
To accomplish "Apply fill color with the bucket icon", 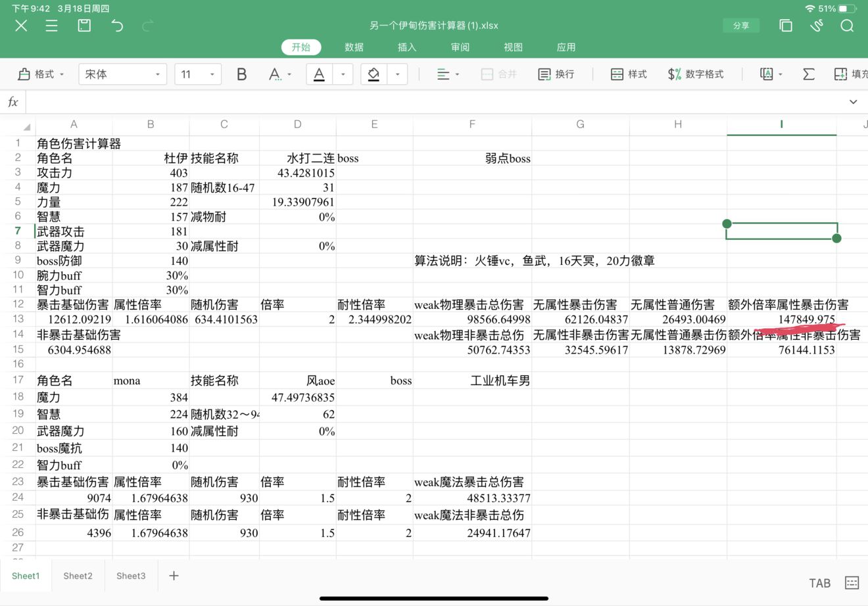I will pos(374,74).
